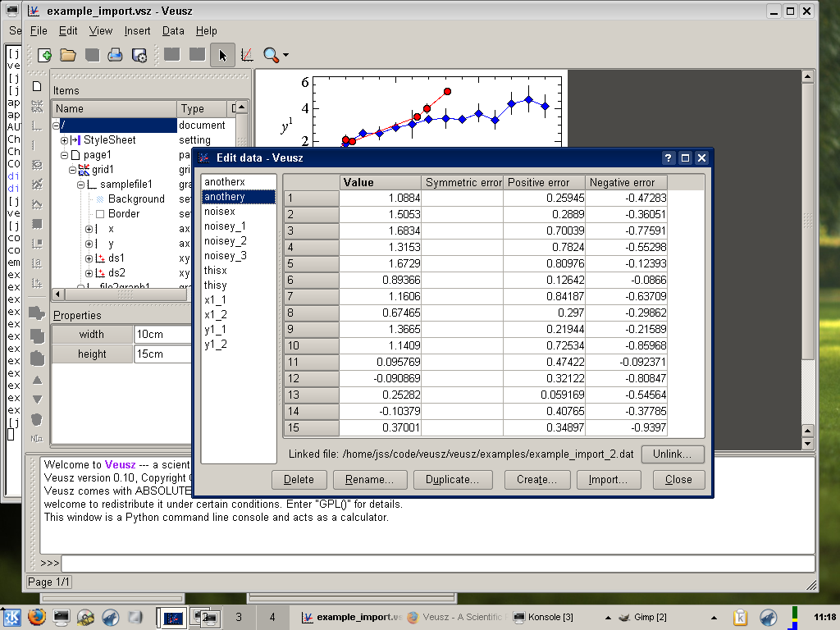Expand the ds1 tree node
840x630 pixels.
(89, 258)
